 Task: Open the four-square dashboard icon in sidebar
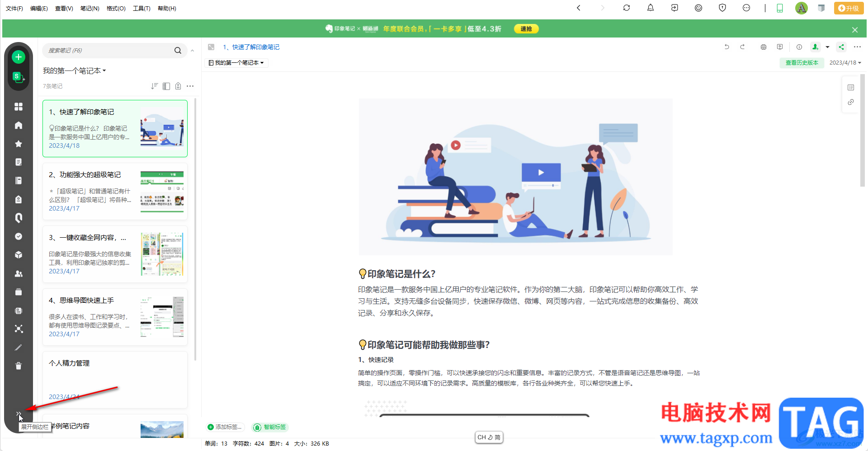click(x=19, y=107)
